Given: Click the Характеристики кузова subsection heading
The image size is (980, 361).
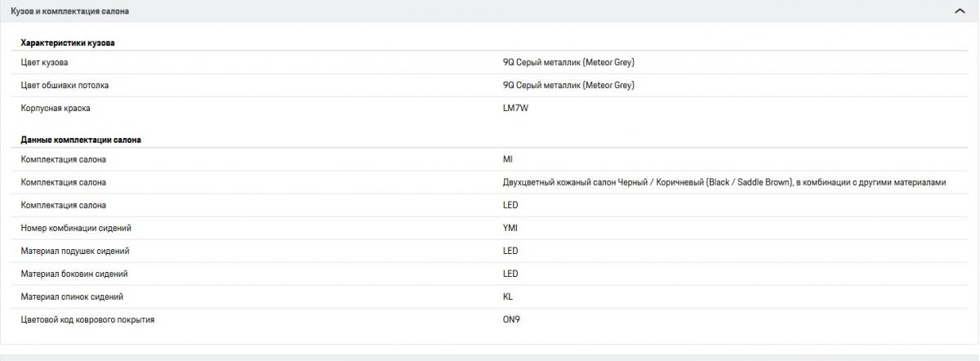Looking at the screenshot, I should click(68, 42).
